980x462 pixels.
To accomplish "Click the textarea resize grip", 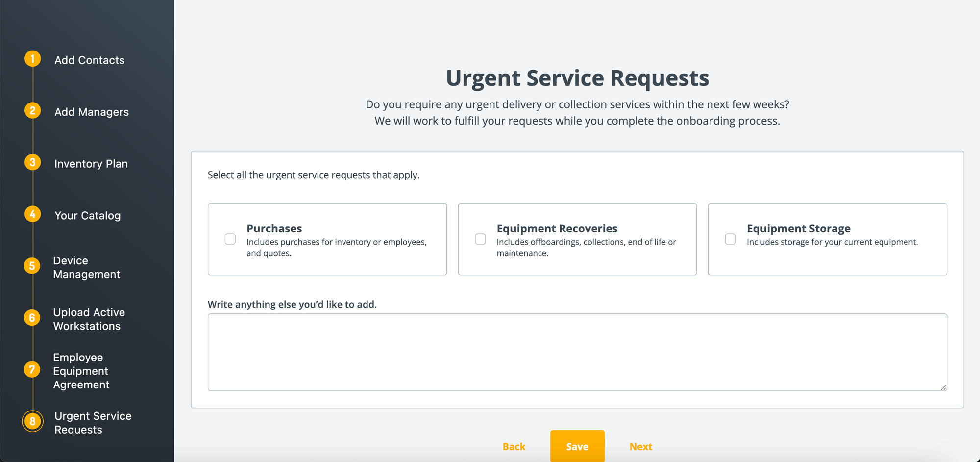I will coord(944,388).
